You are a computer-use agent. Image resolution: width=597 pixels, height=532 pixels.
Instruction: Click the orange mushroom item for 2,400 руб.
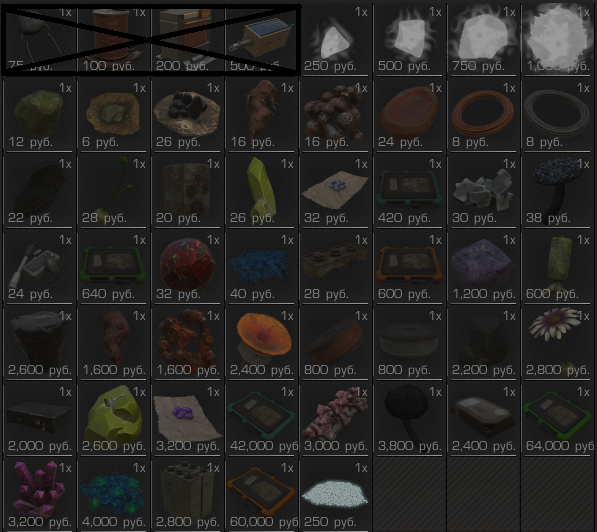[x=262, y=343]
